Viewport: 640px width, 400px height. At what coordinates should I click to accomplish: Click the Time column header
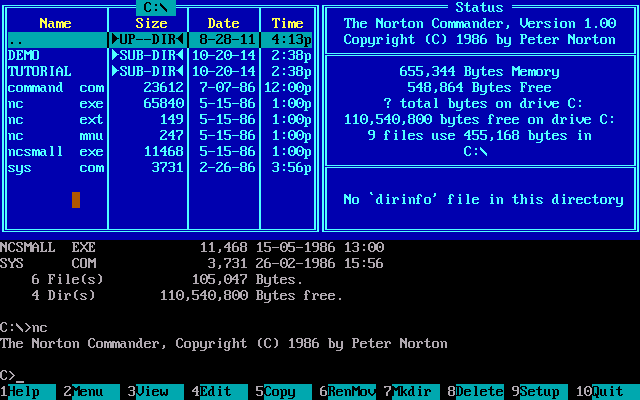point(288,23)
